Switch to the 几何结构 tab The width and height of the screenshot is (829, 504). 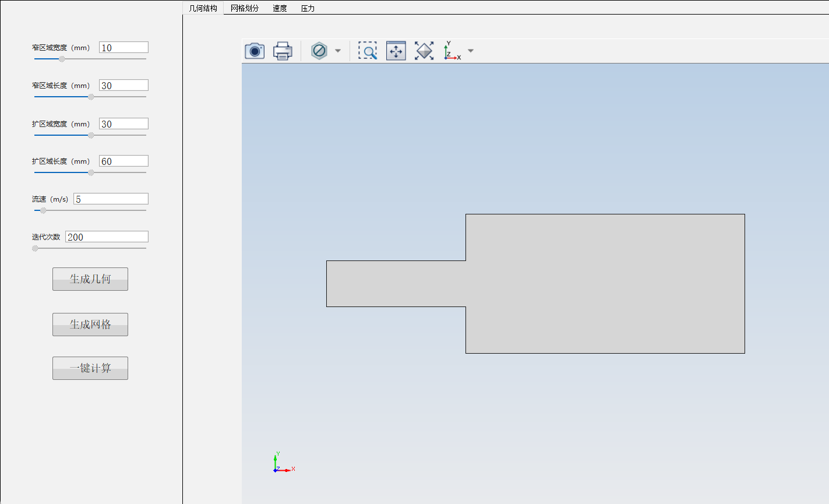(x=203, y=8)
